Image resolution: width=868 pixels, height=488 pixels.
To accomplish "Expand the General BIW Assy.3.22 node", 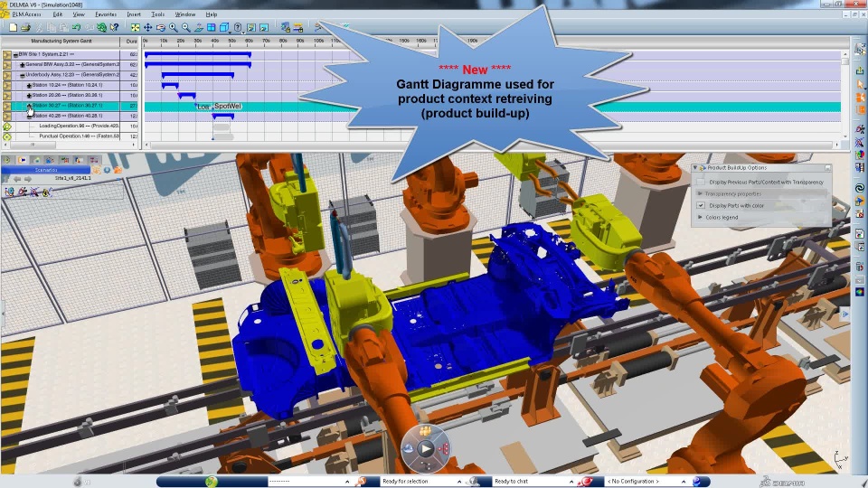I will (x=23, y=65).
